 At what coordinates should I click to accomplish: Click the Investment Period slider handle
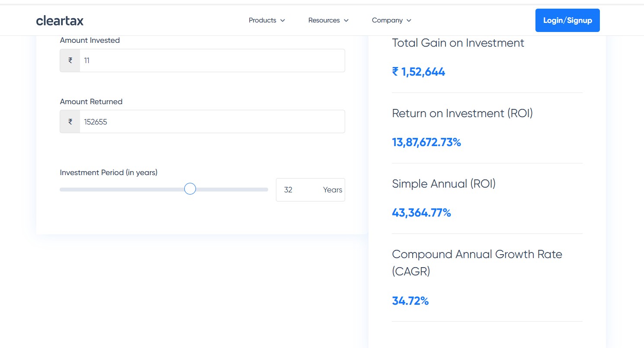pyautogui.click(x=190, y=189)
